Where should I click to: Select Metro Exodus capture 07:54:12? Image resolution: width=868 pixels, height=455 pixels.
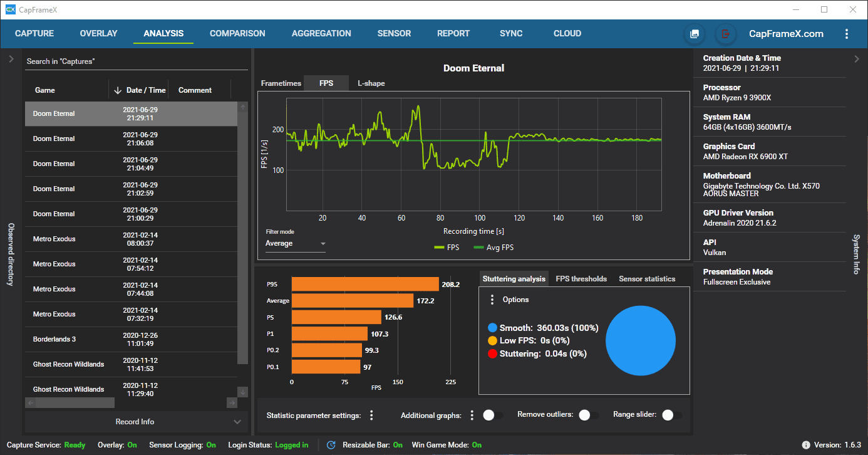coord(132,264)
